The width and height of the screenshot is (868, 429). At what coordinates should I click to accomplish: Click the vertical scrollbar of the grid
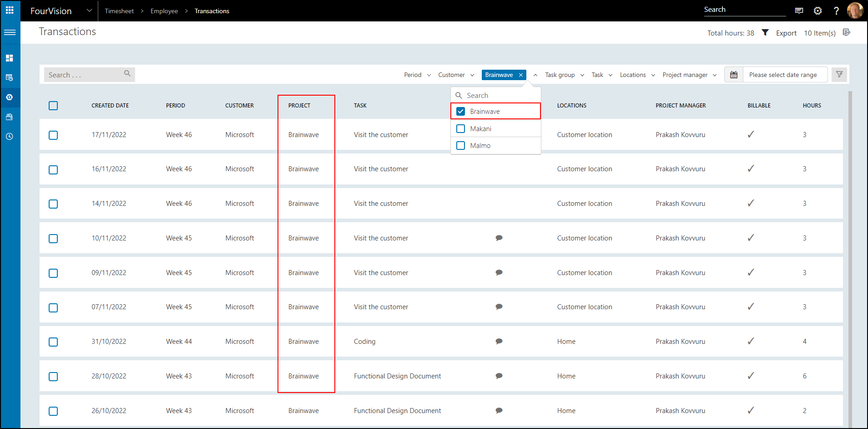point(850,259)
